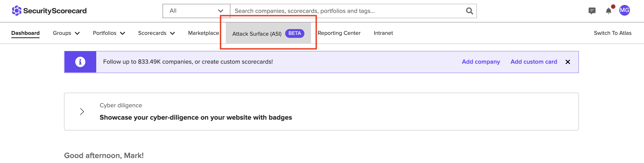This screenshot has height=163, width=644.
Task: Open the All search filter dropdown
Action: tap(196, 11)
